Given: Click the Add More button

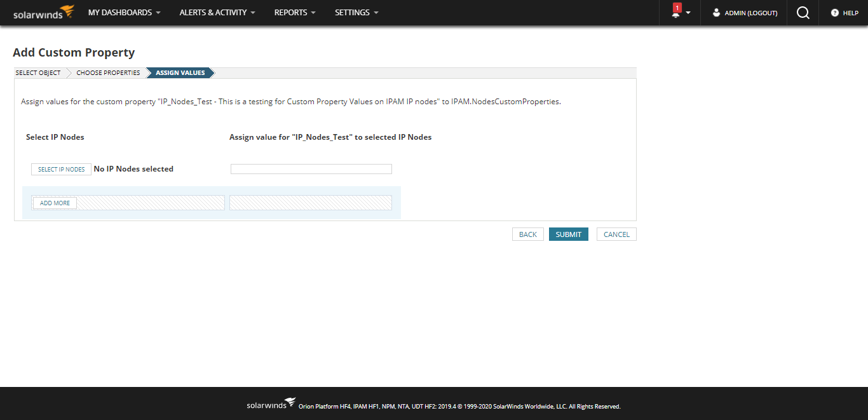Looking at the screenshot, I should click(55, 203).
